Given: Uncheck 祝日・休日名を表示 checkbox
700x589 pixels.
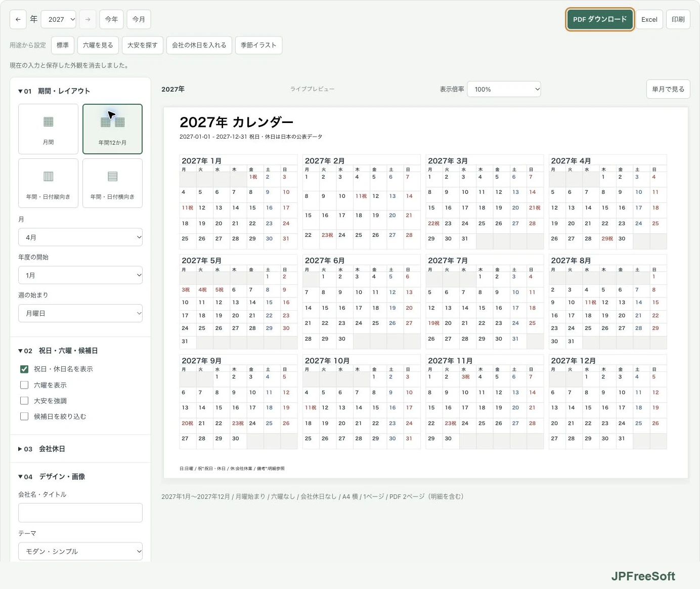Looking at the screenshot, I should click(24, 369).
